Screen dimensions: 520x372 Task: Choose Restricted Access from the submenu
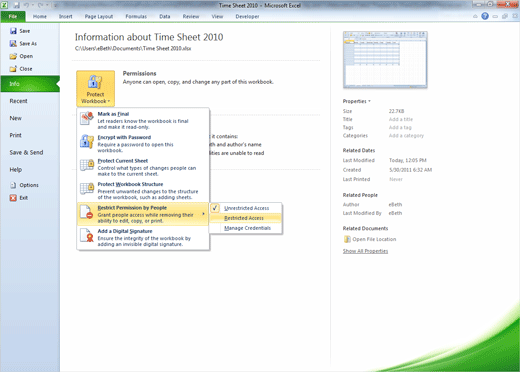coord(246,218)
